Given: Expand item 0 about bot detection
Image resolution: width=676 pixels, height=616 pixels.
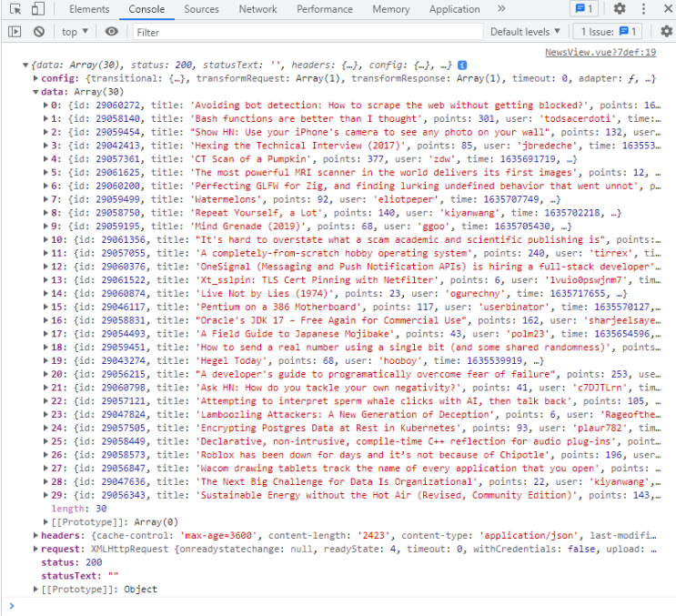Looking at the screenshot, I should point(45,106).
